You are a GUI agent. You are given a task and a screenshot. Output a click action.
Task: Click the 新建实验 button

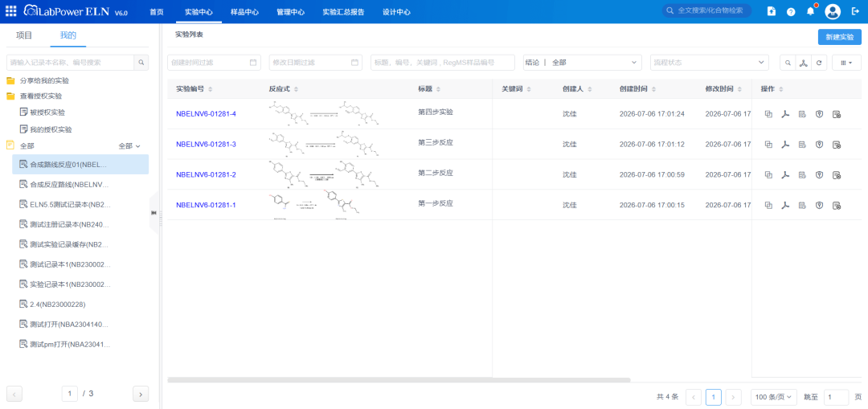840,37
